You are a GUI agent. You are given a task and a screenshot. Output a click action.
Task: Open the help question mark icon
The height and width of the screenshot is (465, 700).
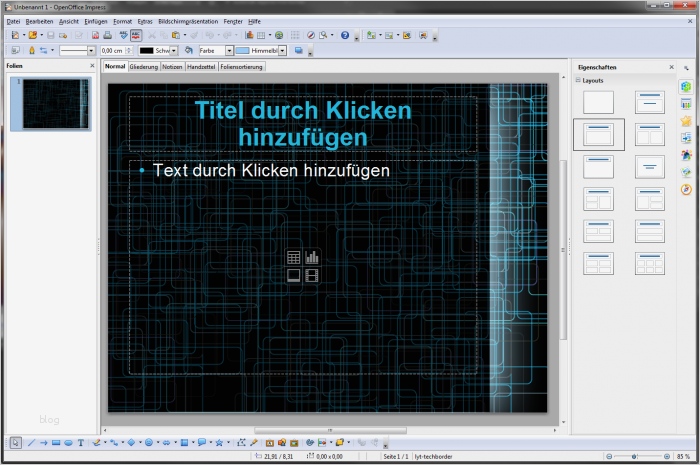click(345, 35)
